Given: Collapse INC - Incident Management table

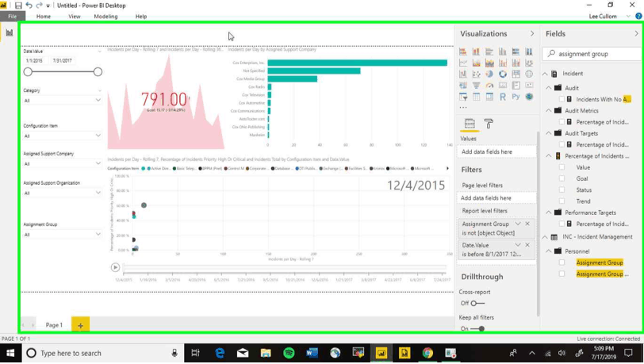Looking at the screenshot, I should point(545,237).
